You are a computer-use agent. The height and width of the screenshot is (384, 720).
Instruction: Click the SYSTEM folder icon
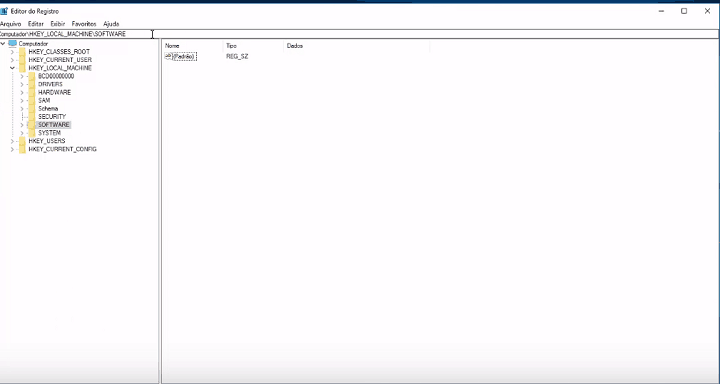click(x=32, y=133)
